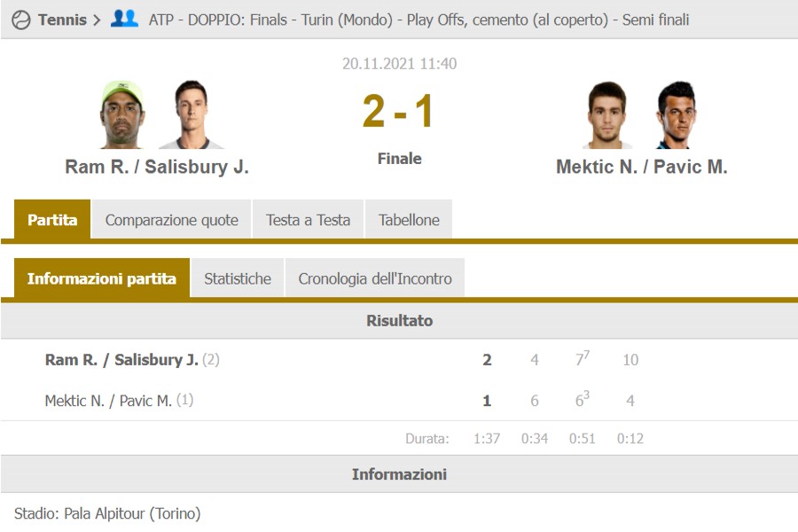
Task: Show the Tabellone tab
Action: (409, 220)
